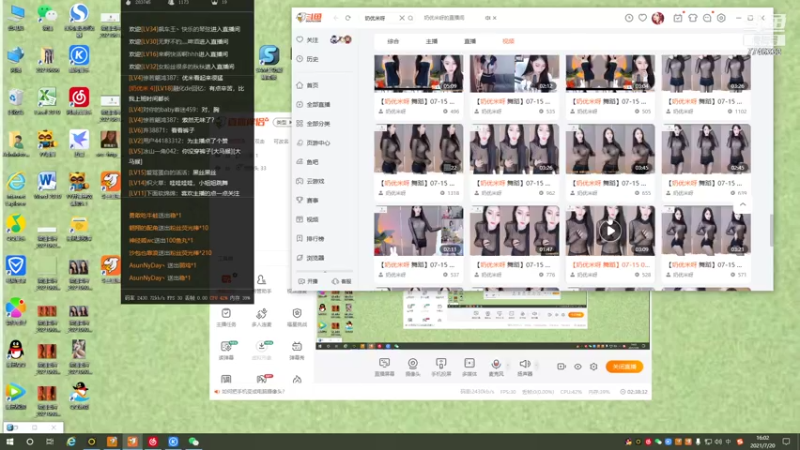Click the Douyu search input field

pyautogui.click(x=380, y=18)
